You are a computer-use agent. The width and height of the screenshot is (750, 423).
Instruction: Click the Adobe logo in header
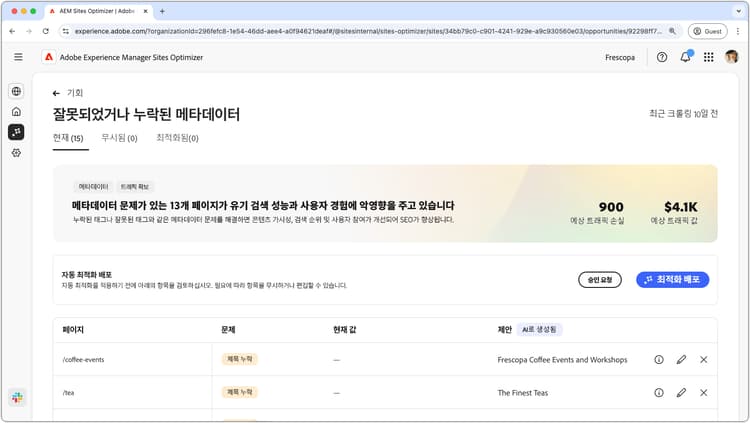(49, 57)
